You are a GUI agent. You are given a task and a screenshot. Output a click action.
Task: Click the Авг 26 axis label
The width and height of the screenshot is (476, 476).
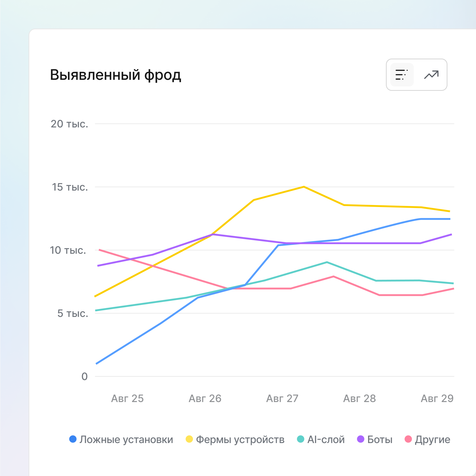tap(205, 398)
